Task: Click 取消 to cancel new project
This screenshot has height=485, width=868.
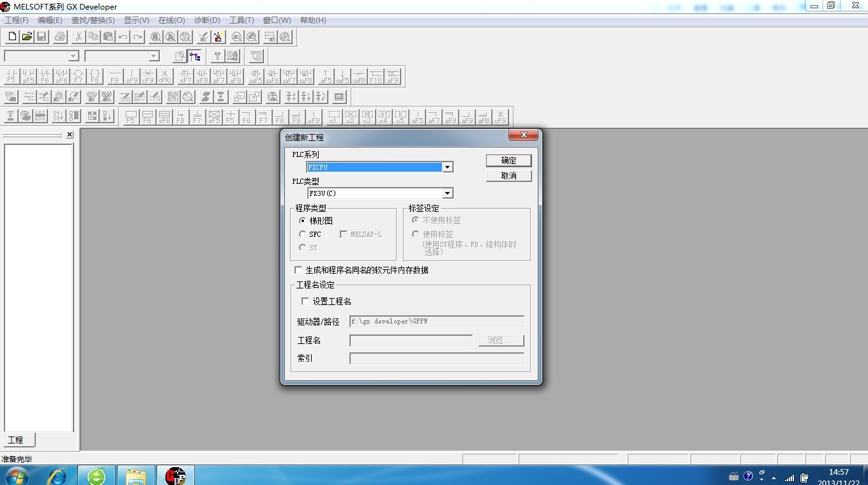Action: tap(508, 175)
